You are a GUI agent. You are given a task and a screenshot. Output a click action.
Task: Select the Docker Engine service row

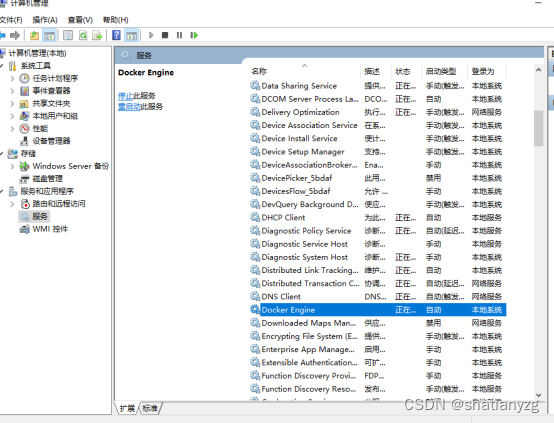(x=378, y=310)
